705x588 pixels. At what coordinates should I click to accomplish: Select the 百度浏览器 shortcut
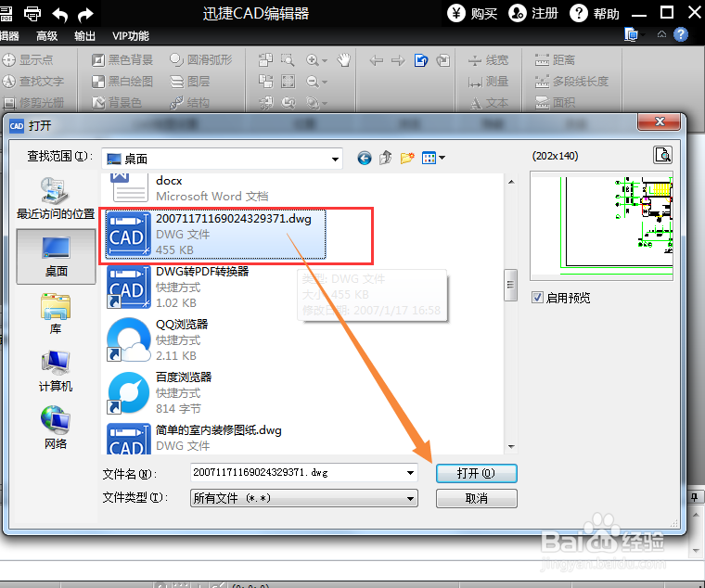(x=160, y=393)
